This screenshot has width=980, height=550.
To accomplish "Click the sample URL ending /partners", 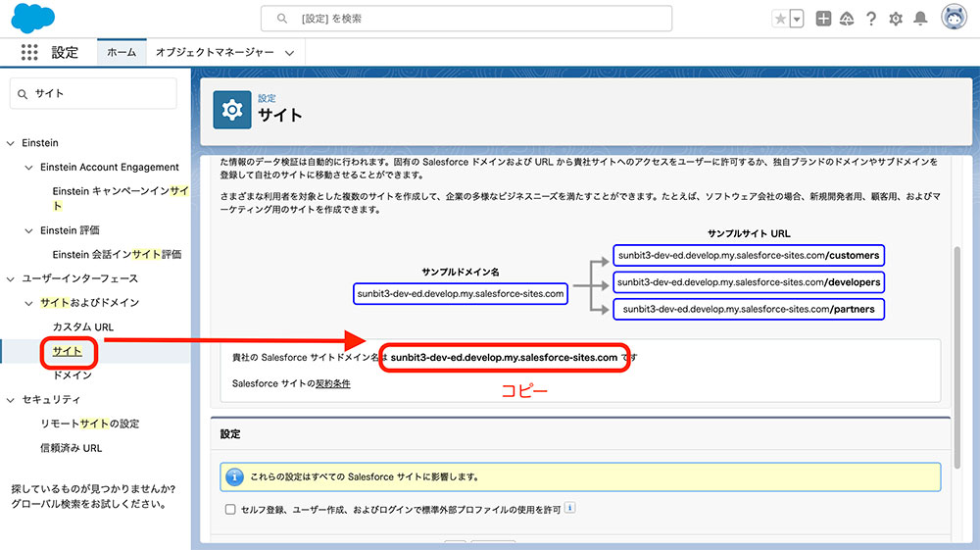I will click(749, 309).
